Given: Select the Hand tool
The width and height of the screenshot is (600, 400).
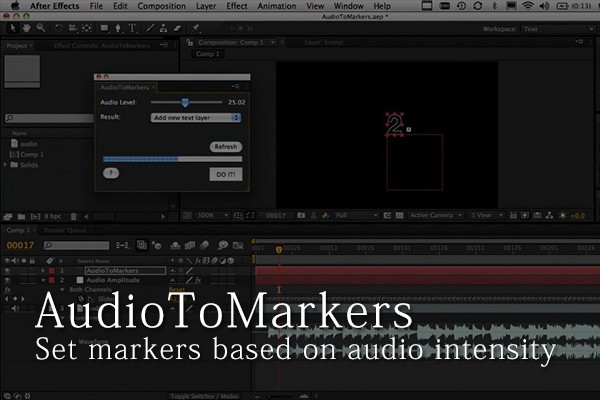Looking at the screenshot, I should [x=26, y=28].
